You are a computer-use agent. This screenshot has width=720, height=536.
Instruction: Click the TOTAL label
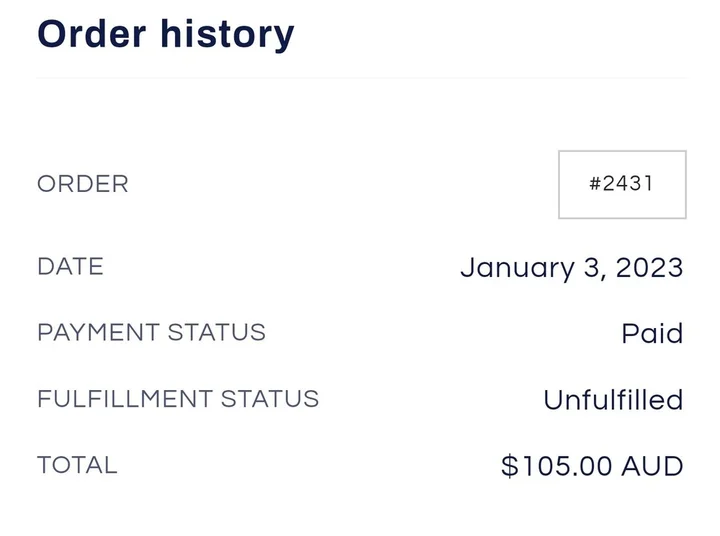pos(77,465)
